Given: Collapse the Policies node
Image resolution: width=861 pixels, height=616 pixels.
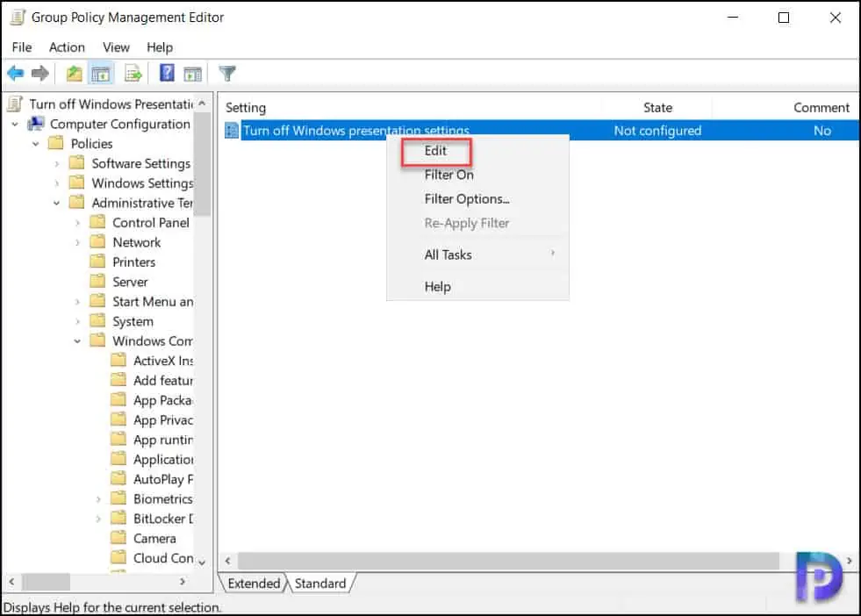Looking at the screenshot, I should (36, 145).
